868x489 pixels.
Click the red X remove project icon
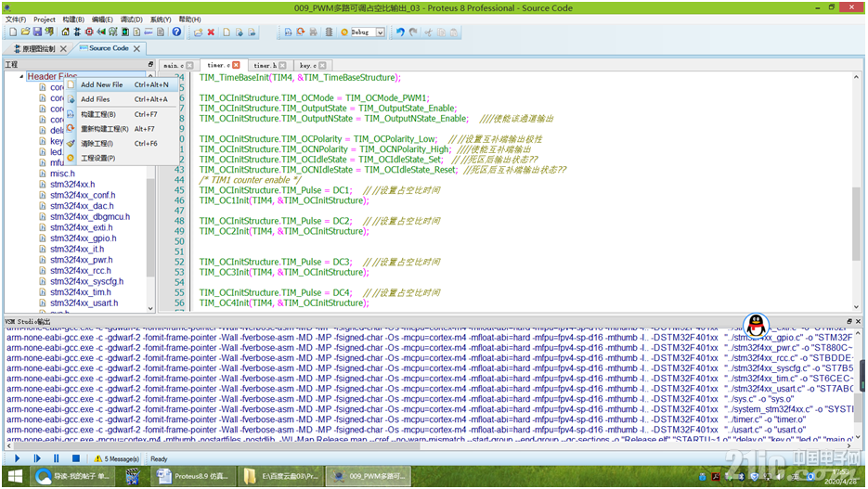pyautogui.click(x=211, y=32)
